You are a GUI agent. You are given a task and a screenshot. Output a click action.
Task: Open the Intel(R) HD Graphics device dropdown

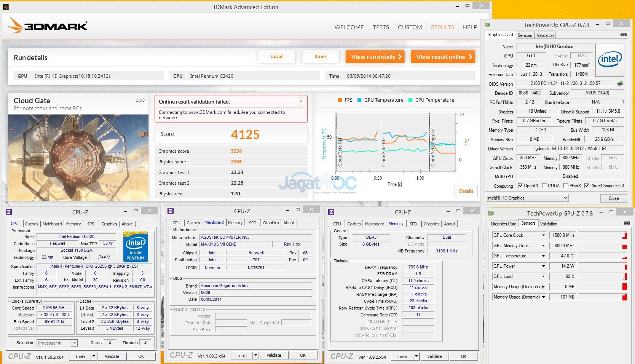coord(527,198)
